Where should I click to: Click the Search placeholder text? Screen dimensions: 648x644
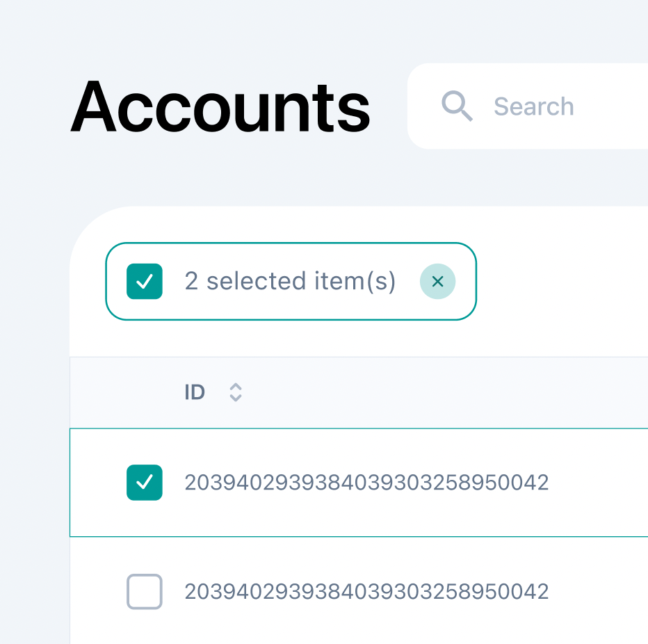(533, 106)
